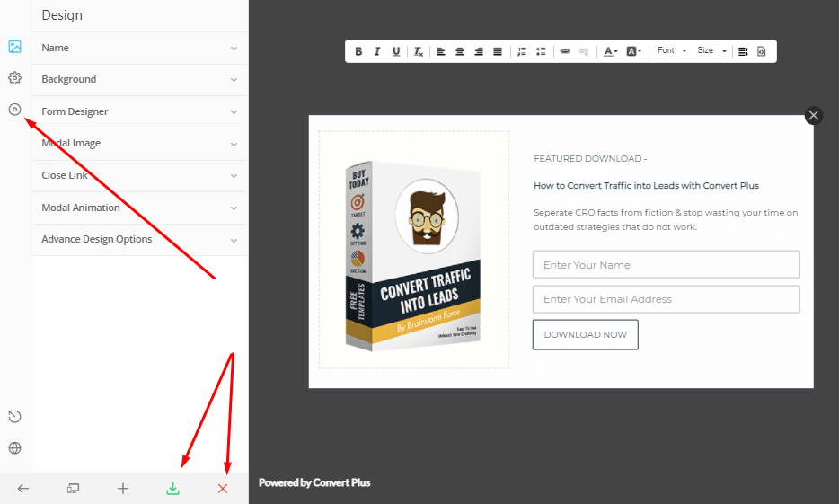Screen dimensions: 839x504
Task: Insert a bulleted list
Action: tap(541, 51)
